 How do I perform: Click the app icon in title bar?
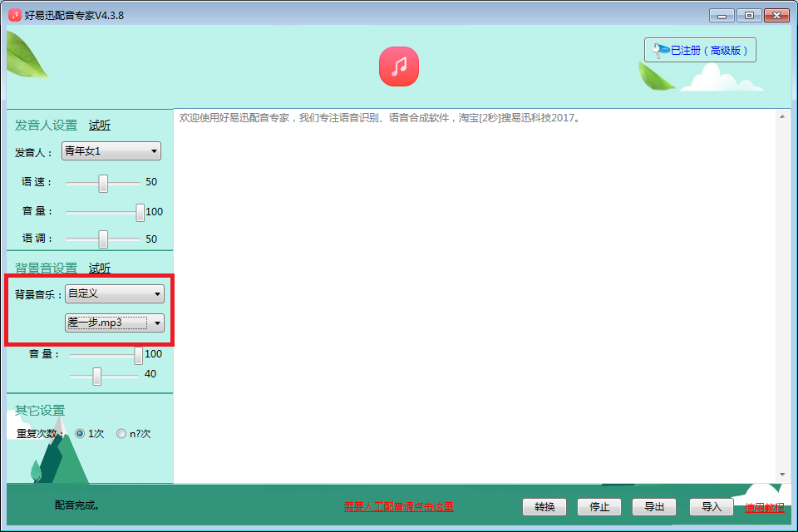coord(14,15)
